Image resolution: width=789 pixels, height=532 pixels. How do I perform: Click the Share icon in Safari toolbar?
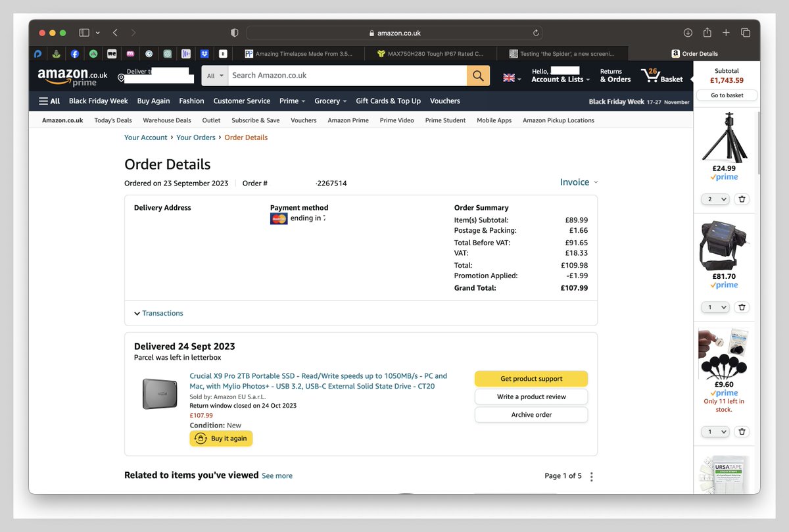point(707,32)
